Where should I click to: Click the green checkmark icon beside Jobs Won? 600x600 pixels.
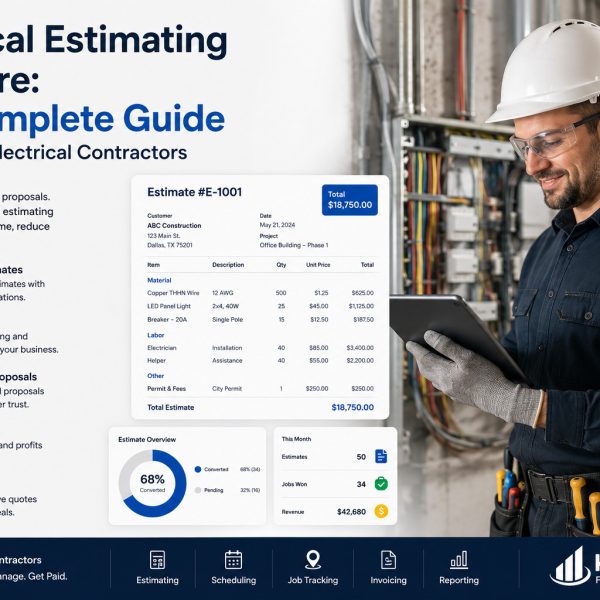[381, 484]
